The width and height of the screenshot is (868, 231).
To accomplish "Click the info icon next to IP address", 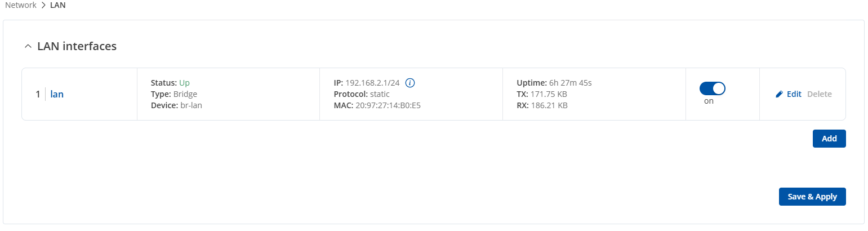I will pos(410,83).
